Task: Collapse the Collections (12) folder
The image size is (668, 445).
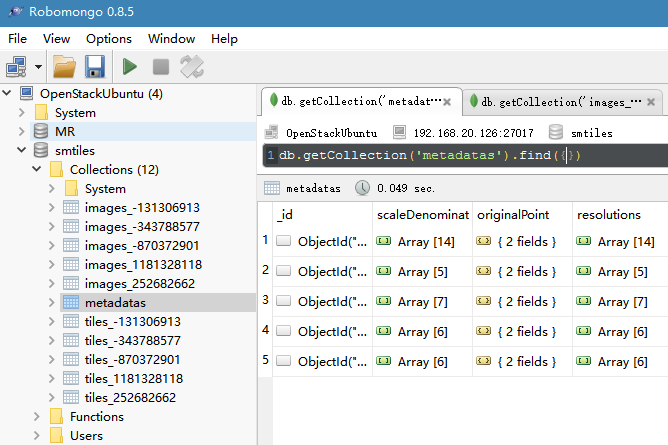Action: (x=37, y=169)
